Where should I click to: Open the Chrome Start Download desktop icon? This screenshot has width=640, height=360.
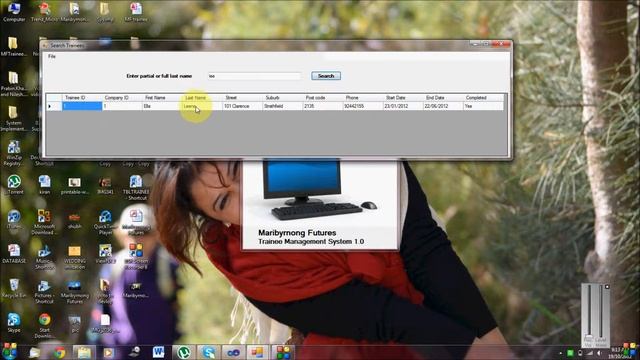tap(44, 325)
